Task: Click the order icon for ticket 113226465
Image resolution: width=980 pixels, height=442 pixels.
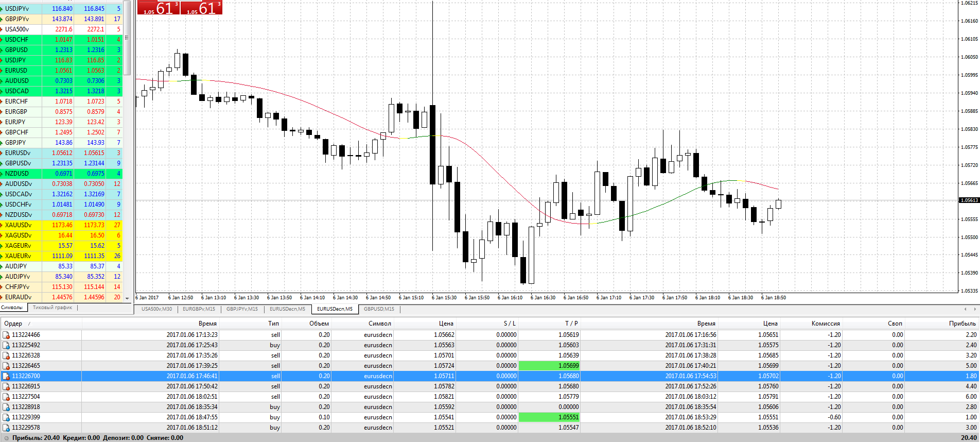Action: (x=6, y=366)
